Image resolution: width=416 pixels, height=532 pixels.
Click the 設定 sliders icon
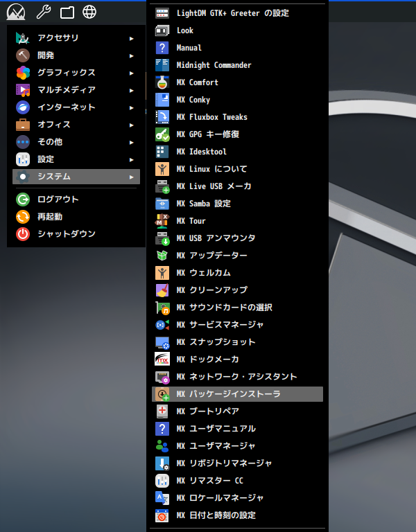[23, 159]
